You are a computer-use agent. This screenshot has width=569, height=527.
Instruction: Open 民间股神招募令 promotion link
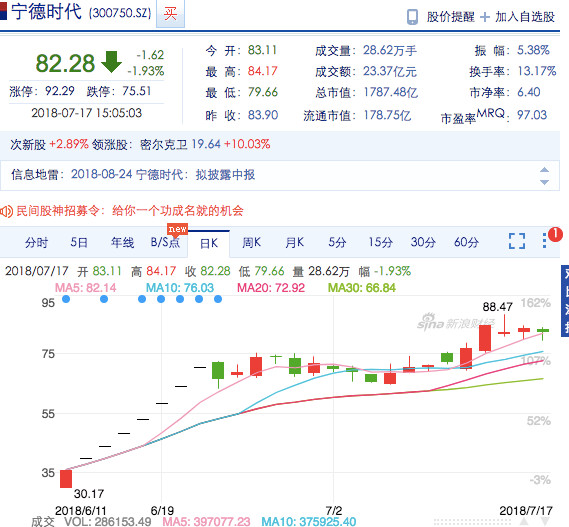click(130, 211)
